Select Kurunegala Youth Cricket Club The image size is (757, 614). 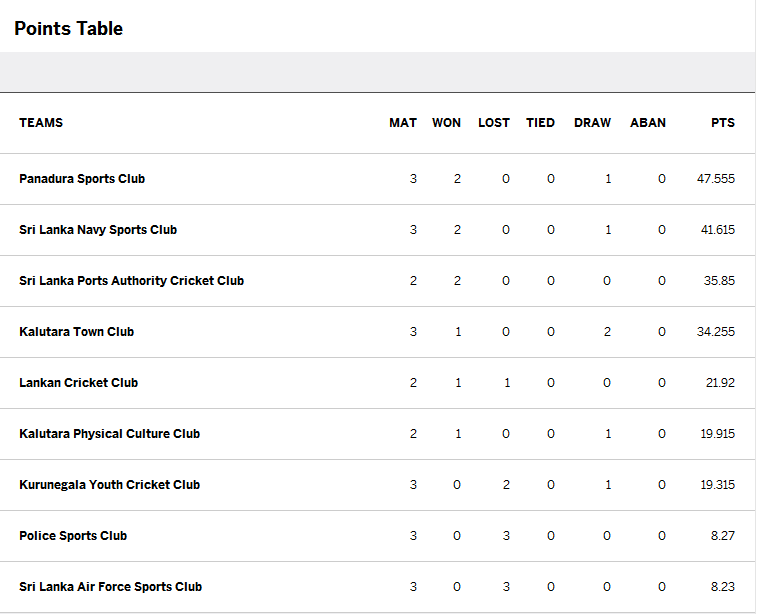tap(110, 485)
